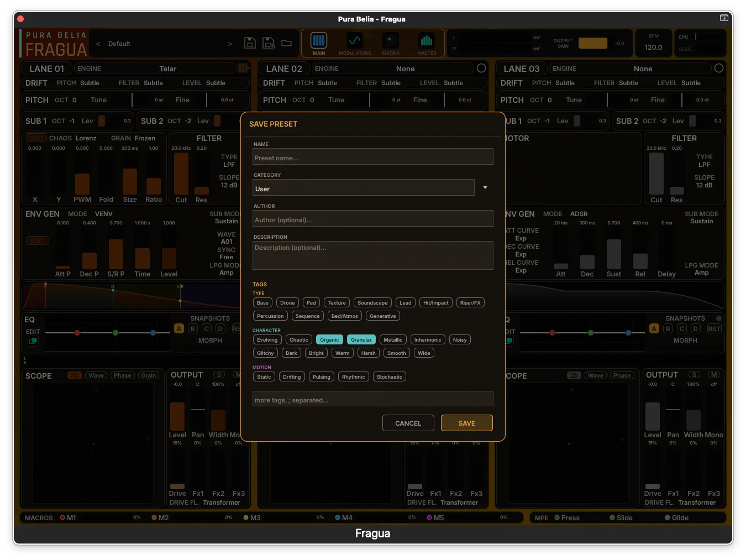Adjust Lane 01 filter Cut slider
Viewport: 746px width, 560px height.
point(181,174)
